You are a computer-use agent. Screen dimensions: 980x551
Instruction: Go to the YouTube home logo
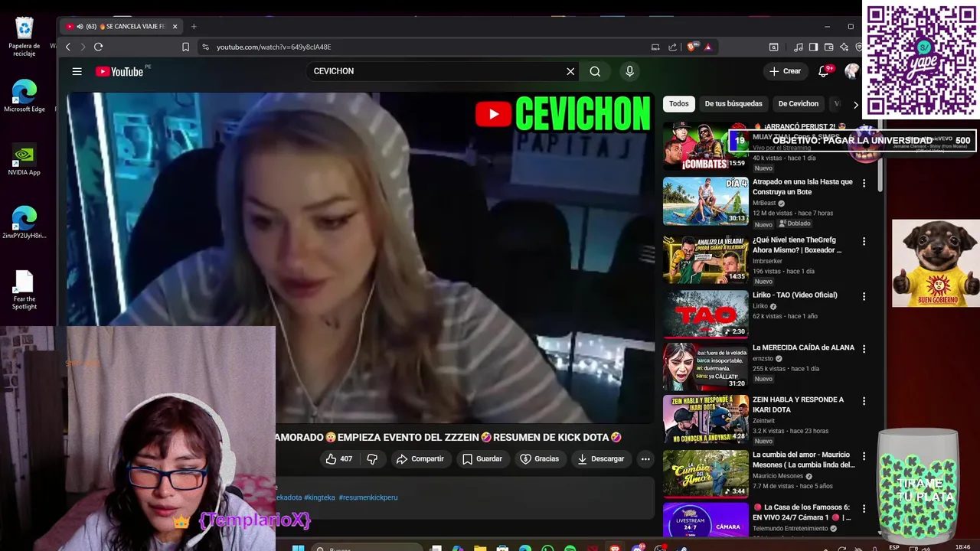tap(119, 71)
